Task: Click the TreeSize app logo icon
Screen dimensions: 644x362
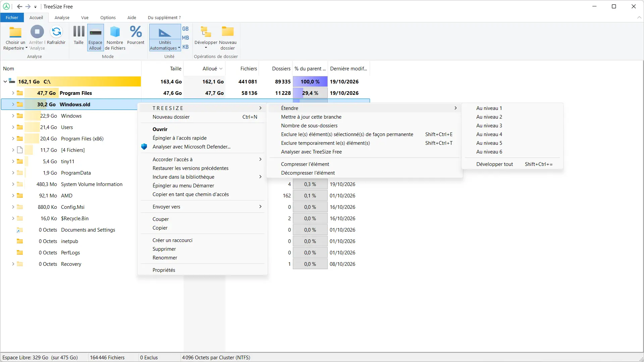Action: (x=6, y=6)
